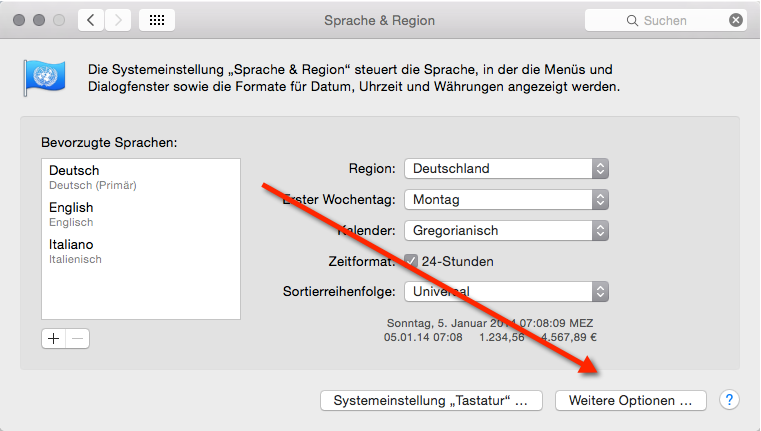
Task: Select English in language list
Action: coord(140,214)
